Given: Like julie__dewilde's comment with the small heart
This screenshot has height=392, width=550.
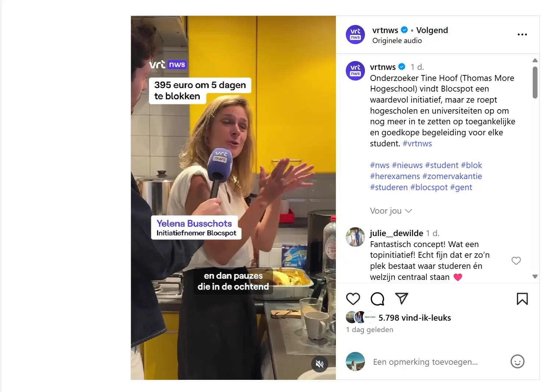Looking at the screenshot, I should coord(516,261).
